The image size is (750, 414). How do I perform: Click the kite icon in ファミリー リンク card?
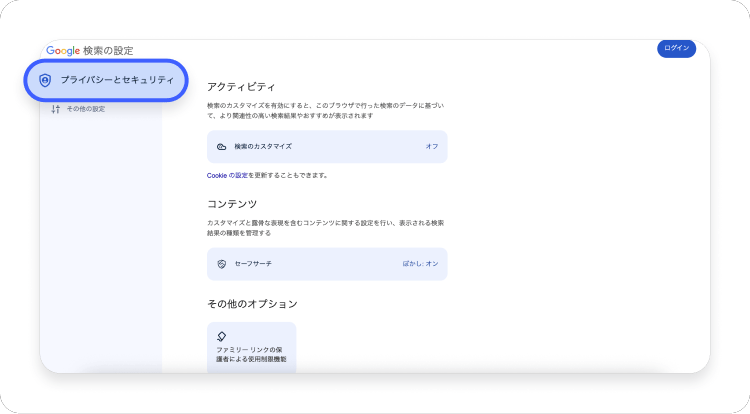click(221, 336)
